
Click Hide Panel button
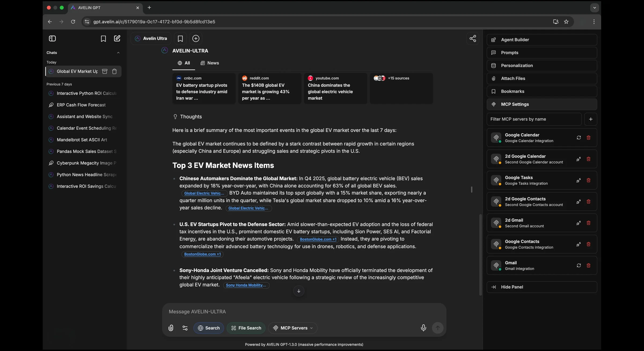[542, 287]
